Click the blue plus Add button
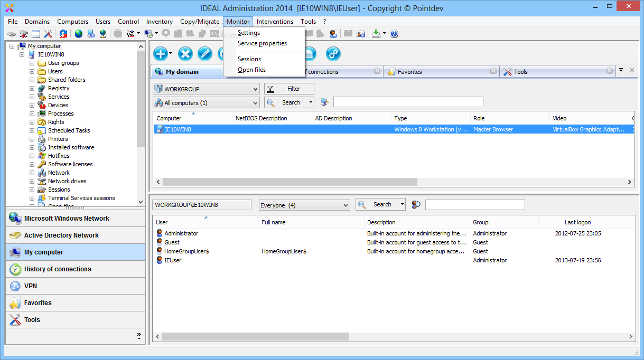The height and width of the screenshot is (360, 644). [161, 54]
